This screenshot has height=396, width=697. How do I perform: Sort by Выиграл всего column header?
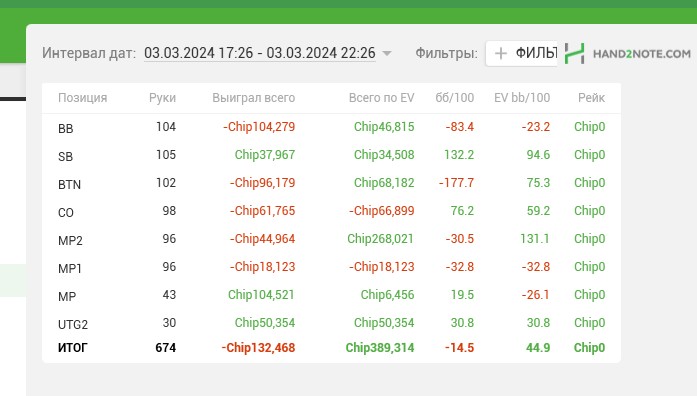coord(253,98)
